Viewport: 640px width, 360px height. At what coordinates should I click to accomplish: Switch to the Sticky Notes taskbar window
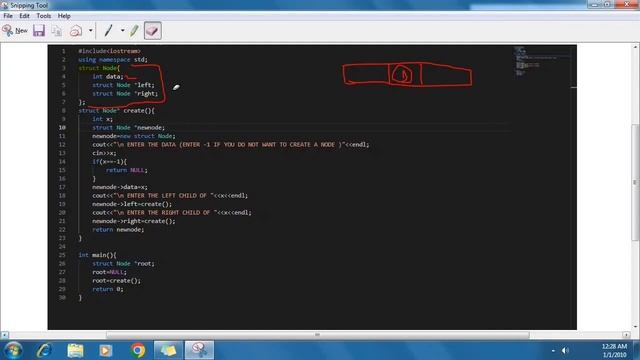coord(168,350)
